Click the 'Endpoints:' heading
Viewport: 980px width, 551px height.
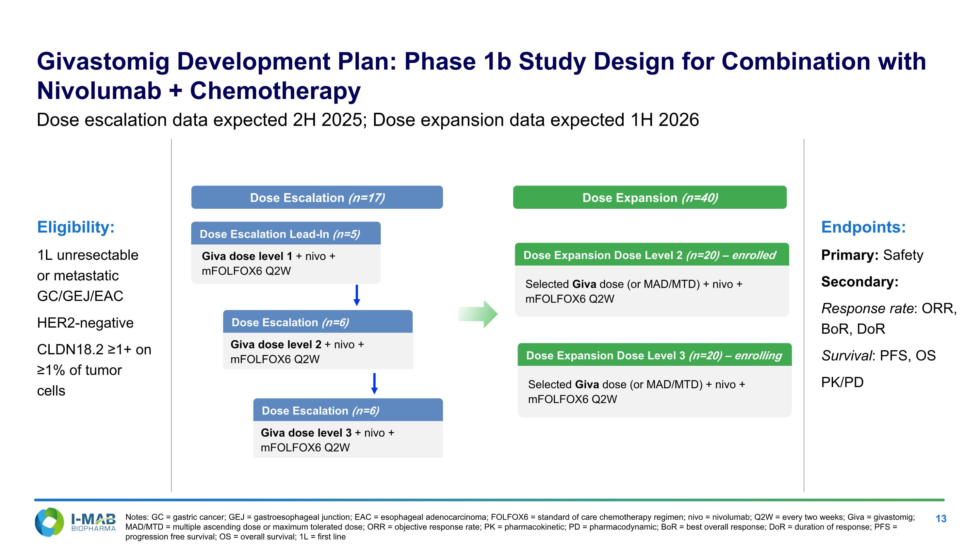coord(864,227)
